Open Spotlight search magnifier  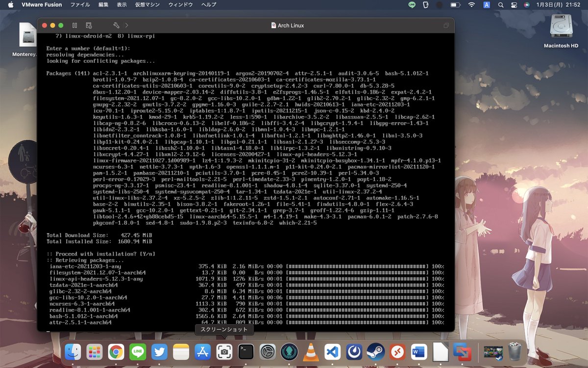[x=500, y=5]
